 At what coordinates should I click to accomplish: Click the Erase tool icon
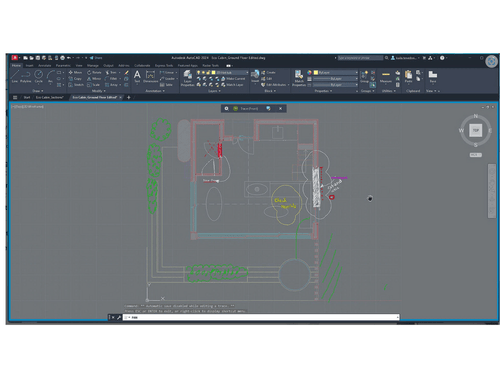coord(127,72)
